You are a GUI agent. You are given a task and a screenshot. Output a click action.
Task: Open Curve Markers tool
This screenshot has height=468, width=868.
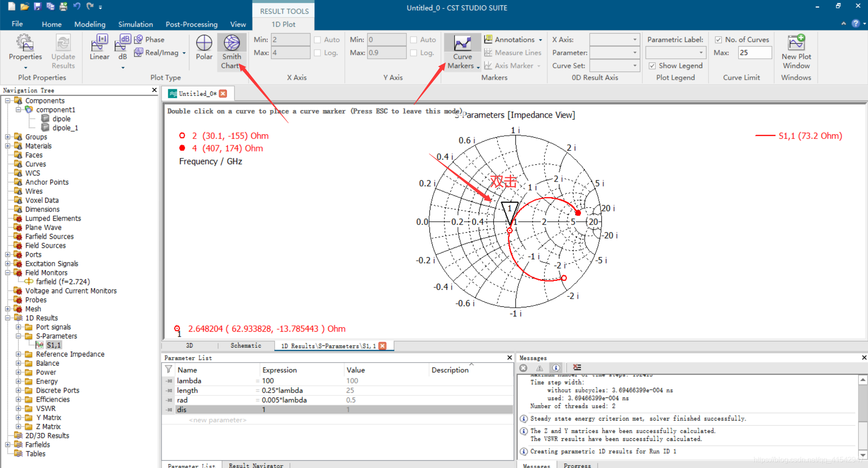[x=463, y=51]
